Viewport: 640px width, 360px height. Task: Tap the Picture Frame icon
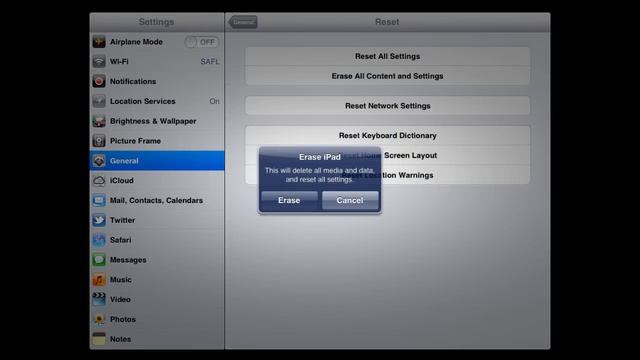point(99,141)
